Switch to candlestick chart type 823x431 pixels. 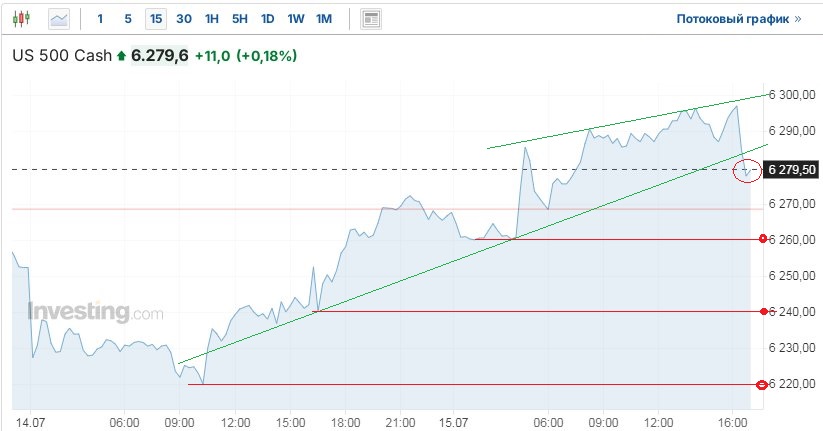coord(24,19)
